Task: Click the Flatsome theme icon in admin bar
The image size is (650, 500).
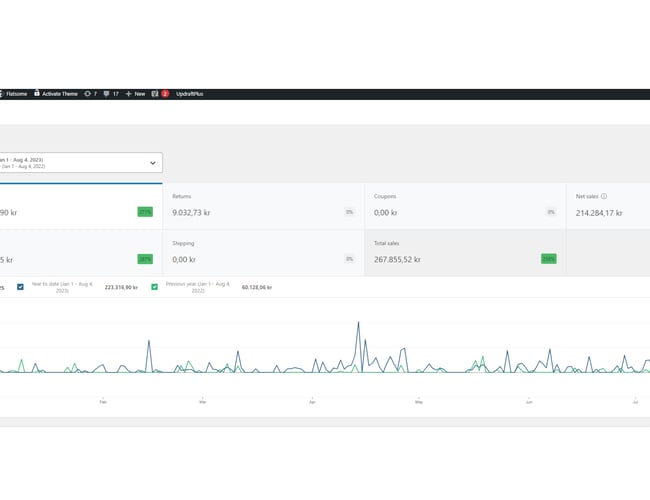Action: [2, 94]
